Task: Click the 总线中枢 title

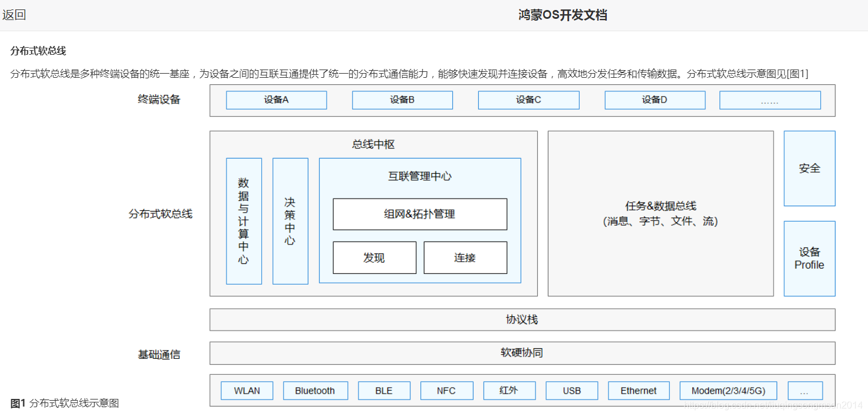Action: [x=373, y=144]
